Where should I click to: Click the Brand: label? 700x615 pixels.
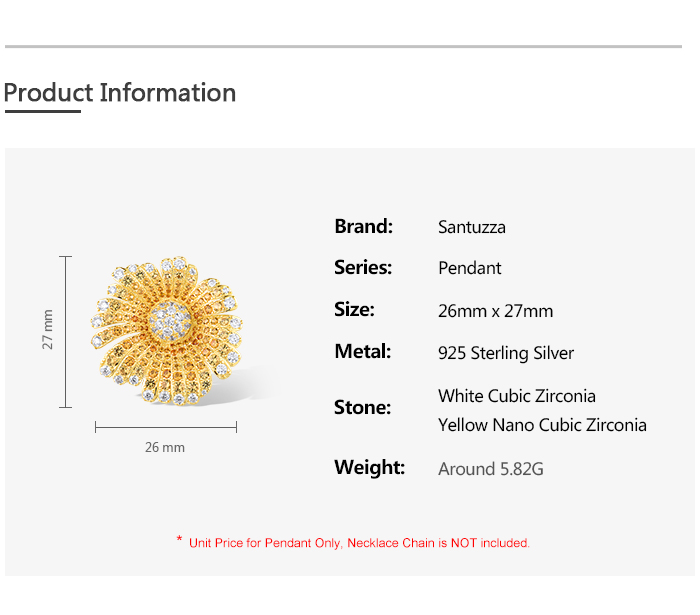point(363,226)
